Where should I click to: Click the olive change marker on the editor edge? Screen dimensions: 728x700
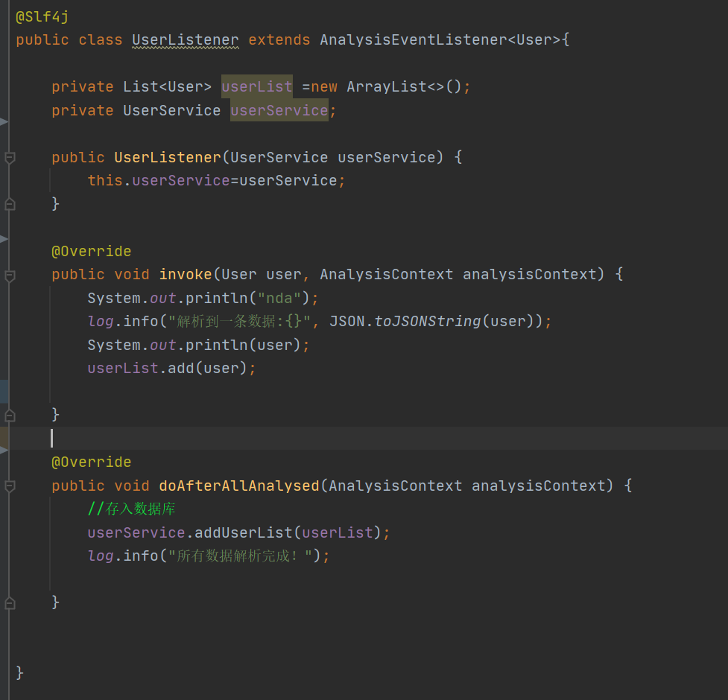[x=3, y=438]
